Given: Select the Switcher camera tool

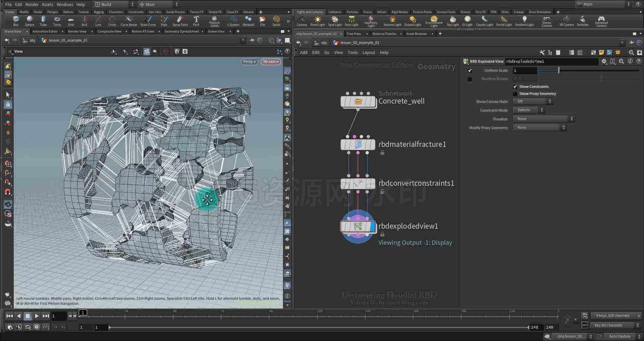Looking at the screenshot, I should pyautogui.click(x=583, y=21).
